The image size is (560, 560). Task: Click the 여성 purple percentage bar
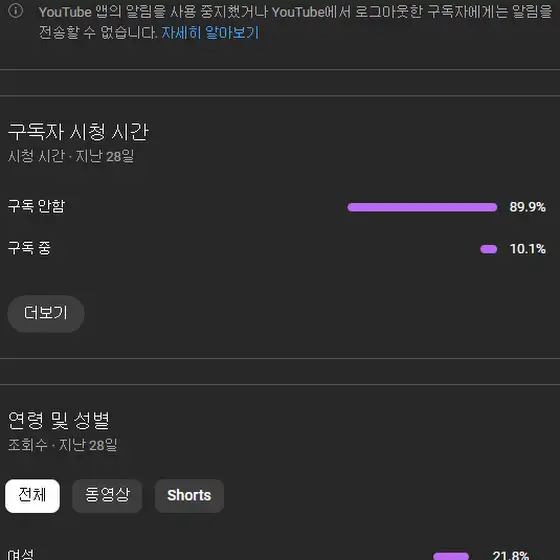tap(451, 556)
